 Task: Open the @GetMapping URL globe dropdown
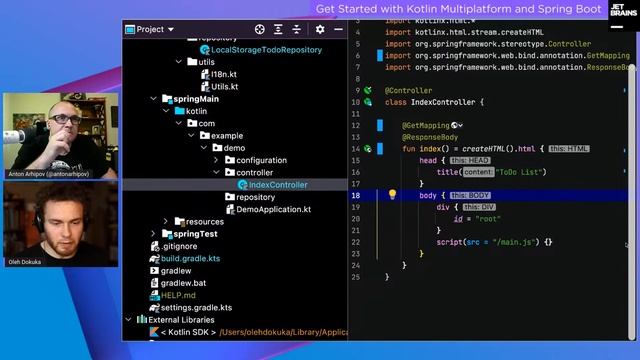[x=457, y=125]
